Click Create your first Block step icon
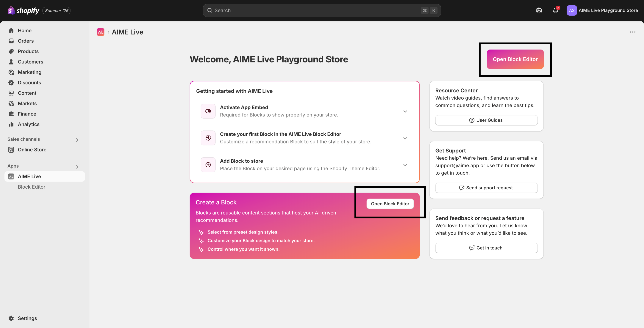 [x=208, y=138]
